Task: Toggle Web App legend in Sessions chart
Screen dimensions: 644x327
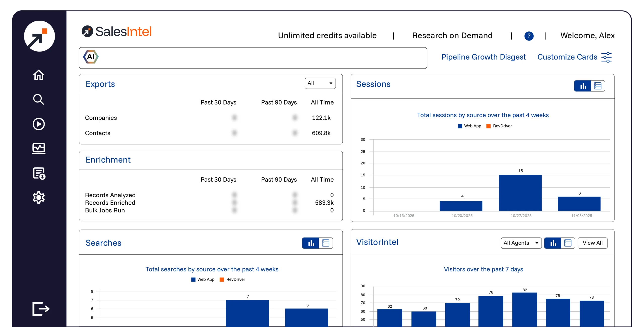Action: 469,126
